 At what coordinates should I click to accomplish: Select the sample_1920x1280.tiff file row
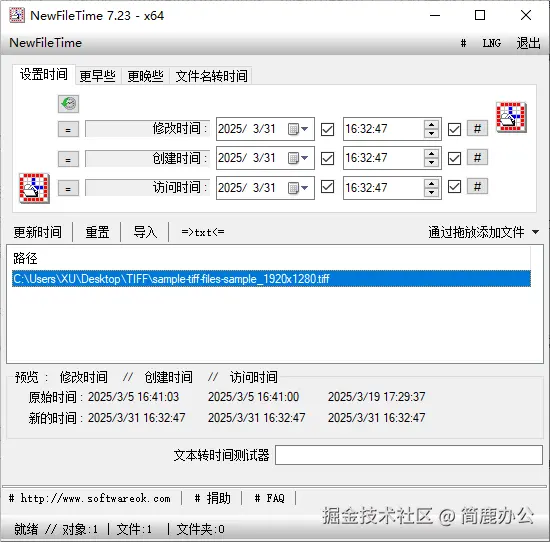[271, 279]
